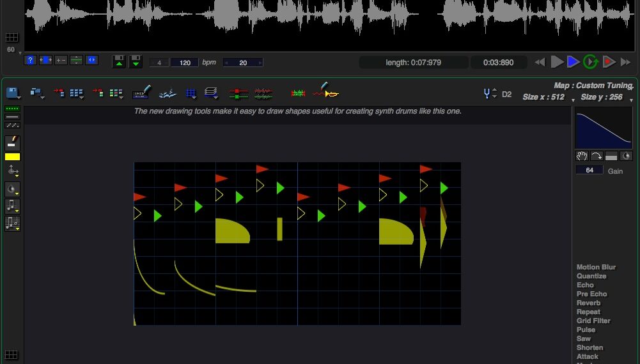Click the 120 bpm tempo field

(185, 63)
